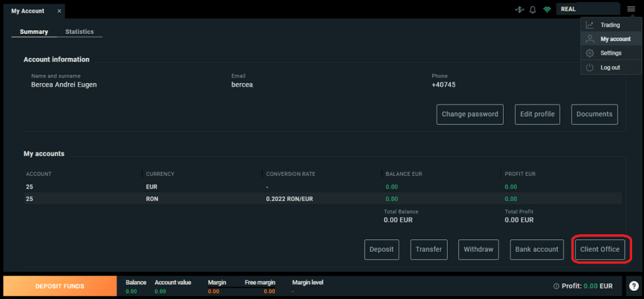
Task: Click the Edit profile button
Action: point(537,114)
